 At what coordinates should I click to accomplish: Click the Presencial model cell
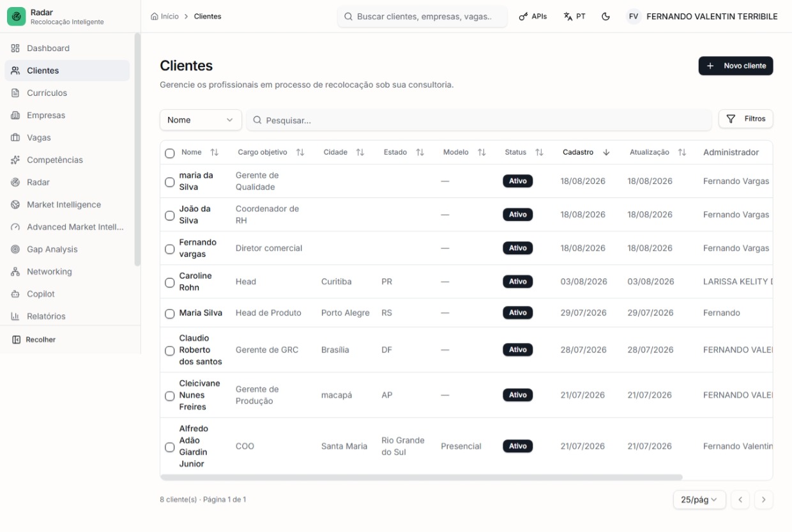tap(461, 446)
